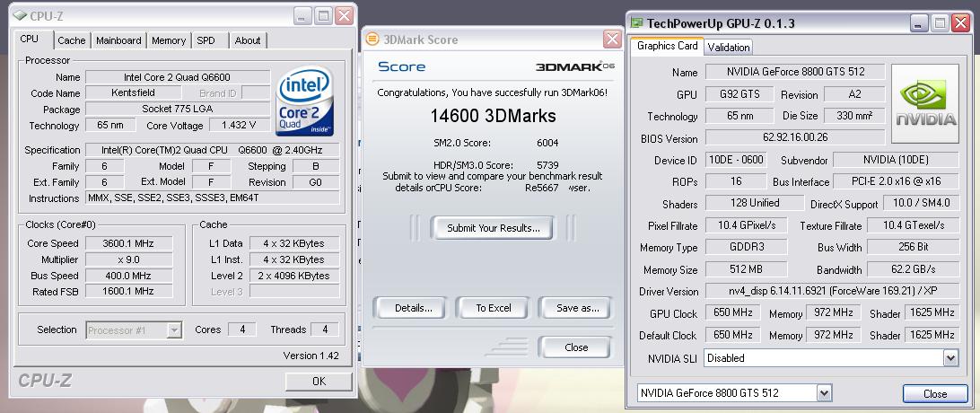Click the Memory Size value 512 MB
The width and height of the screenshot is (980, 413).
[747, 269]
